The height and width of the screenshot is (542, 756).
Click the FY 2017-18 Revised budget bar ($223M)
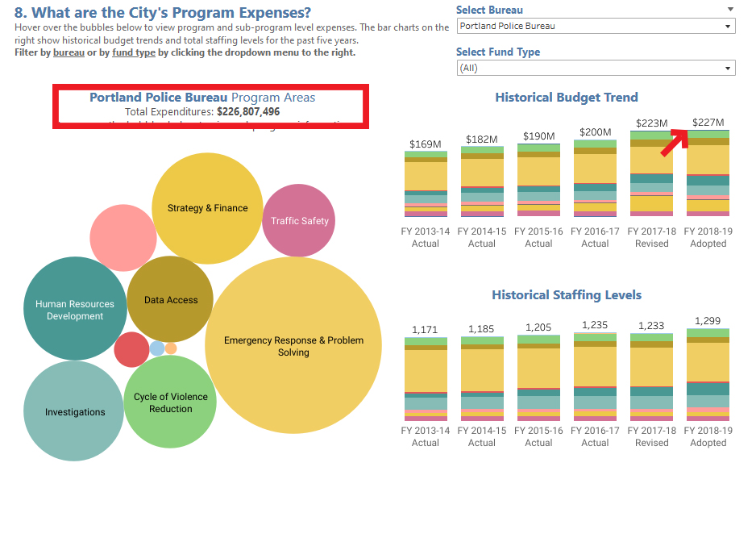pos(651,173)
